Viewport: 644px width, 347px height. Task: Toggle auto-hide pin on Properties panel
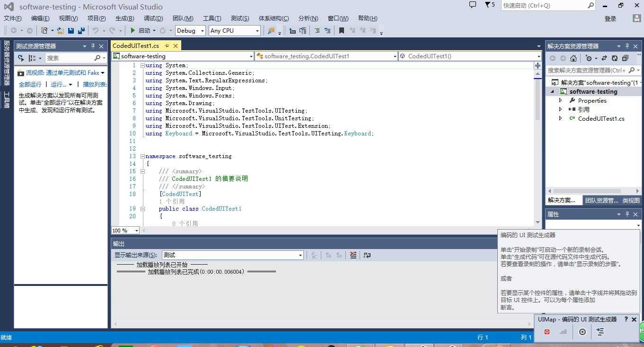[627, 214]
